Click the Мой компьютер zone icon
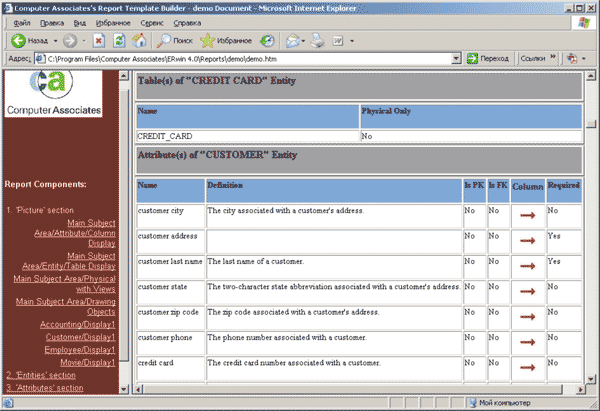 coord(473,403)
